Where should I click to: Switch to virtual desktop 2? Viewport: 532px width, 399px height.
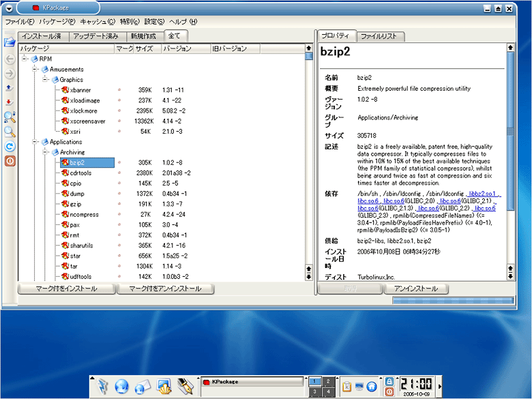(x=328, y=381)
